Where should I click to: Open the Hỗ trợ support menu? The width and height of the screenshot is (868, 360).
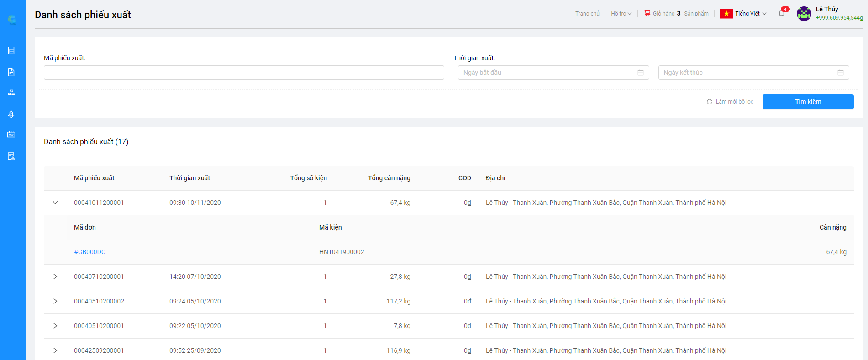coord(621,13)
